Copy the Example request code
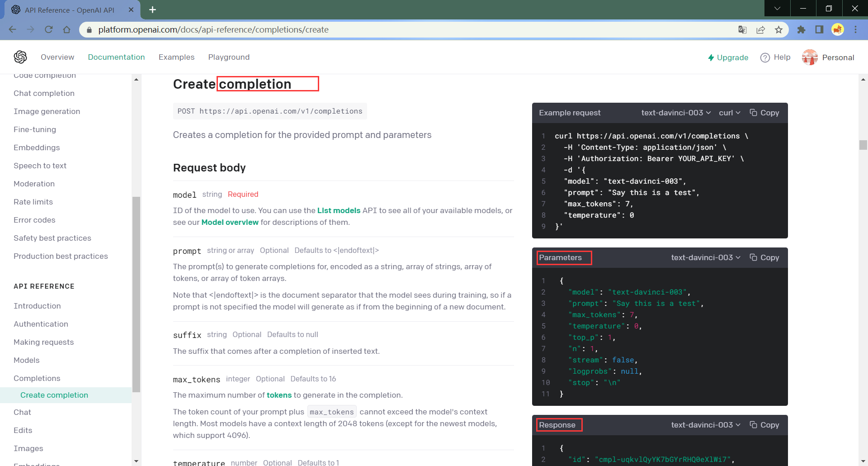The image size is (868, 466). pyautogui.click(x=764, y=113)
